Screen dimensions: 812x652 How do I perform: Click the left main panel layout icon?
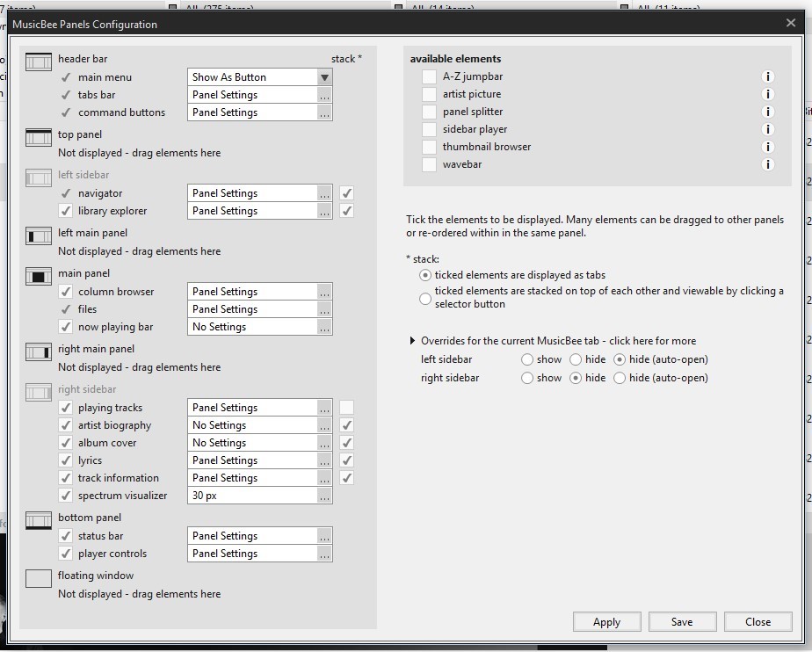(39, 235)
